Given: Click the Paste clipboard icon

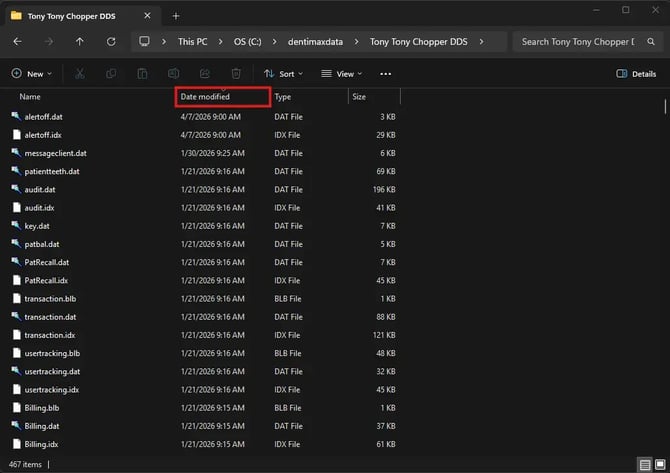Looking at the screenshot, I should 142,74.
